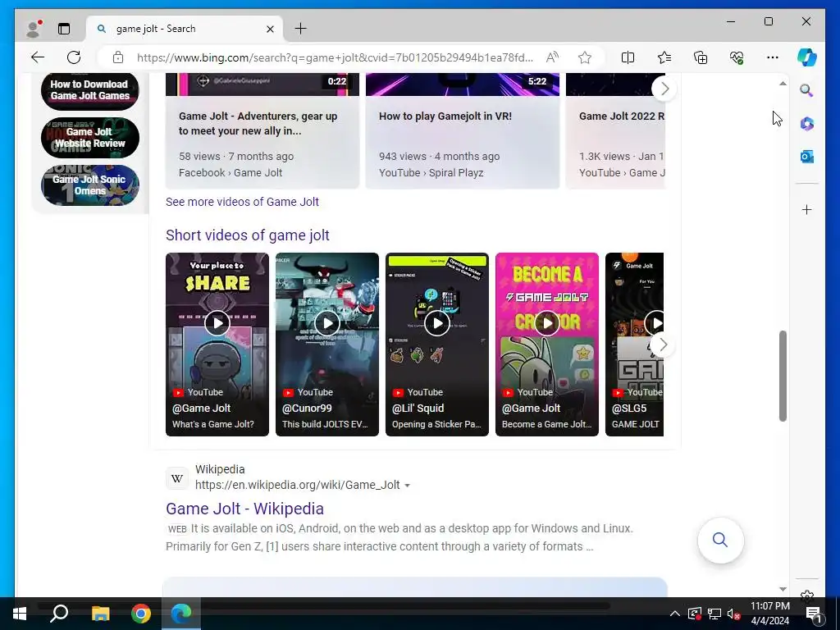Screen dimensions: 840x630
Task: Open Settings and more ellipsis menu
Action: pos(773,57)
